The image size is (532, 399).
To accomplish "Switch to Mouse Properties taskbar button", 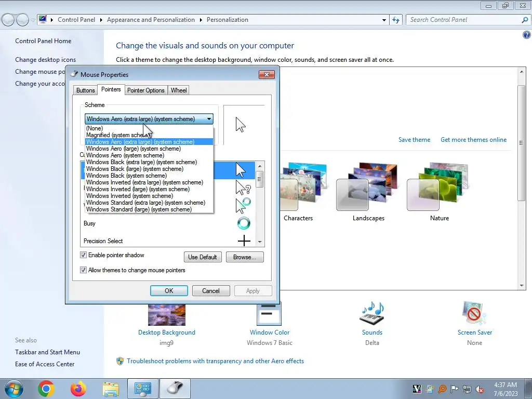I will click(x=175, y=389).
